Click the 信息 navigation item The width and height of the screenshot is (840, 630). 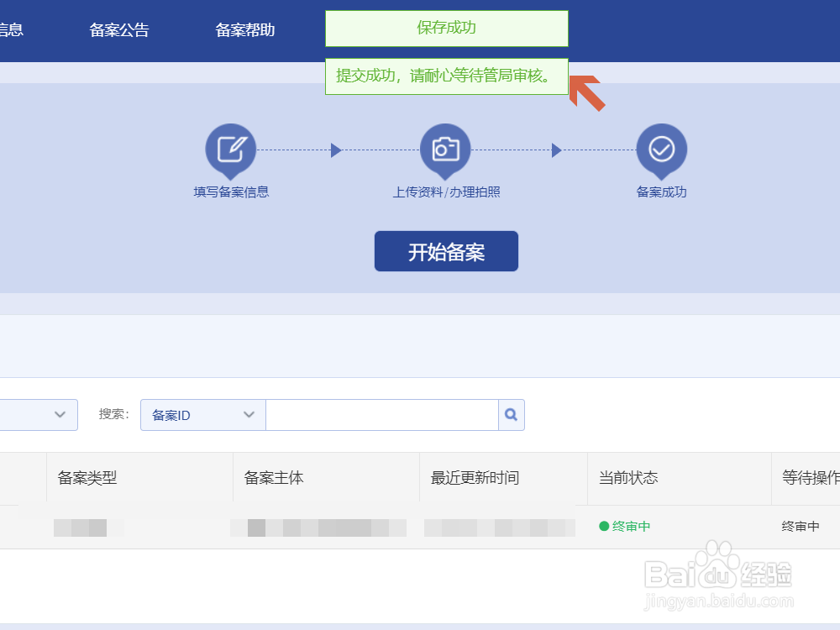click(10, 29)
